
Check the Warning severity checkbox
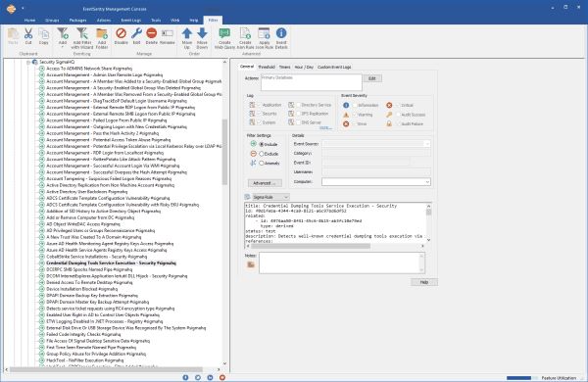[355, 115]
